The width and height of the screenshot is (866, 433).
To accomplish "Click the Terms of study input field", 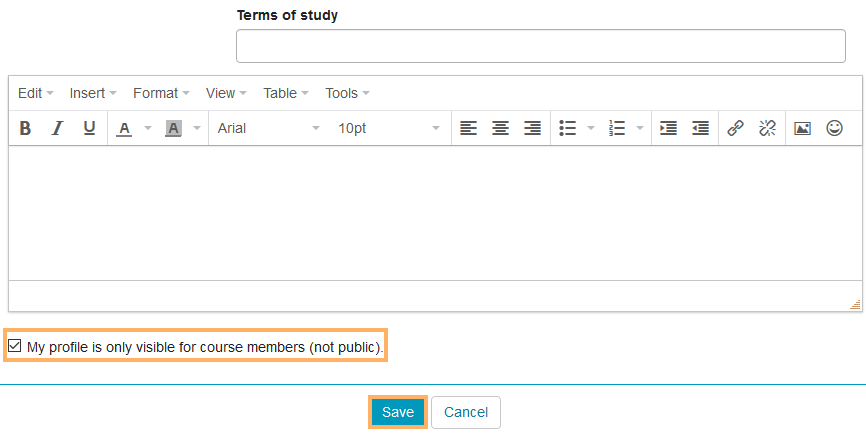I will tap(540, 46).
